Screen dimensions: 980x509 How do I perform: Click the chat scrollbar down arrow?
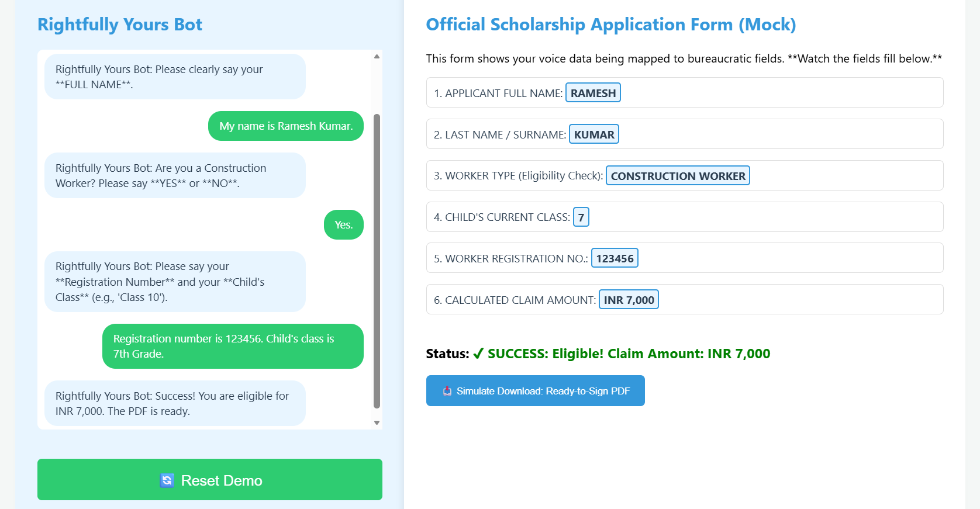[x=377, y=423]
